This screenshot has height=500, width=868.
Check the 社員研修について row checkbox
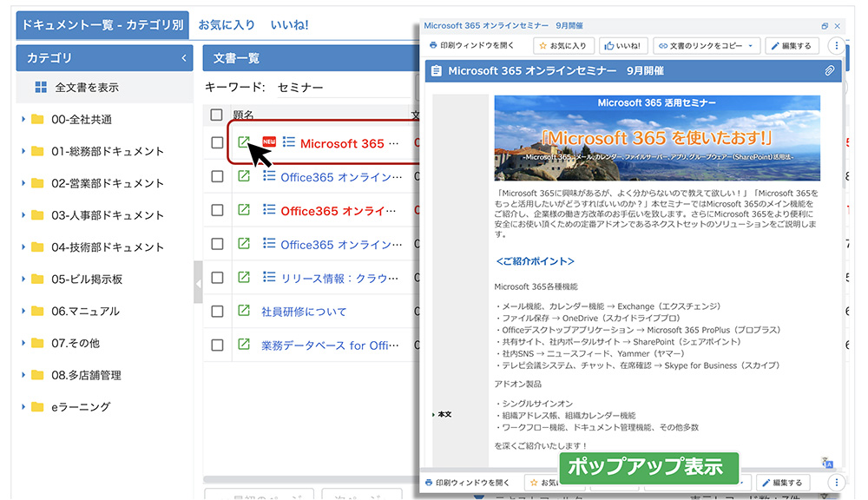(218, 311)
